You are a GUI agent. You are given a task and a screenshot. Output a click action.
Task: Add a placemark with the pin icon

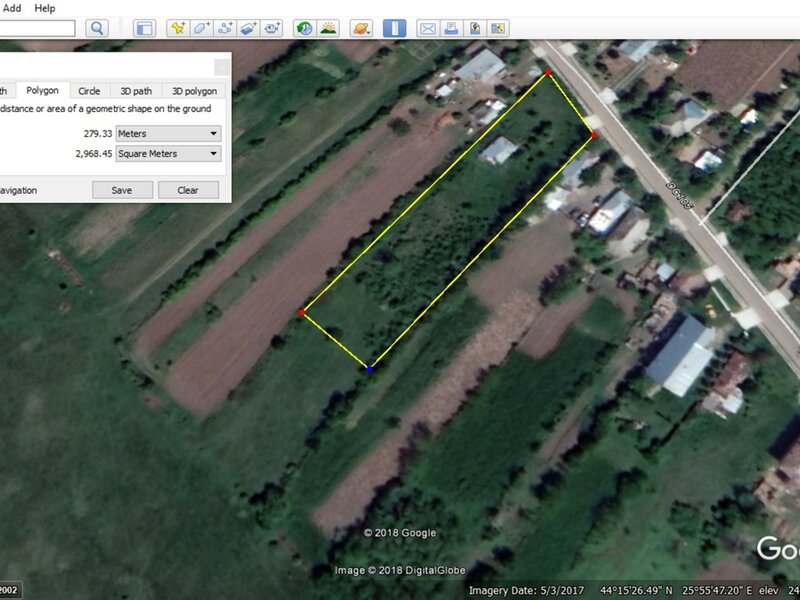177,29
